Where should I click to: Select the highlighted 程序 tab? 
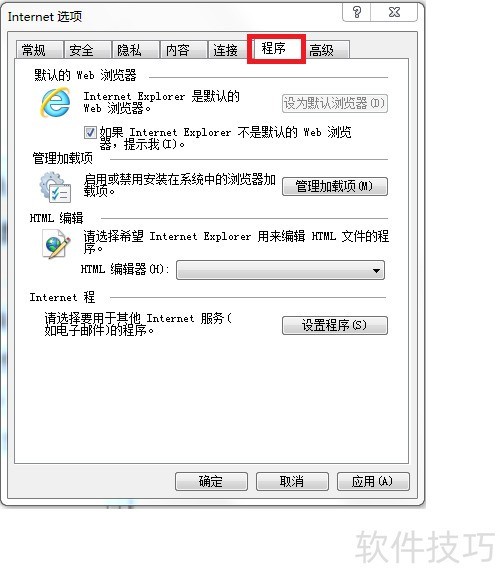tap(276, 48)
